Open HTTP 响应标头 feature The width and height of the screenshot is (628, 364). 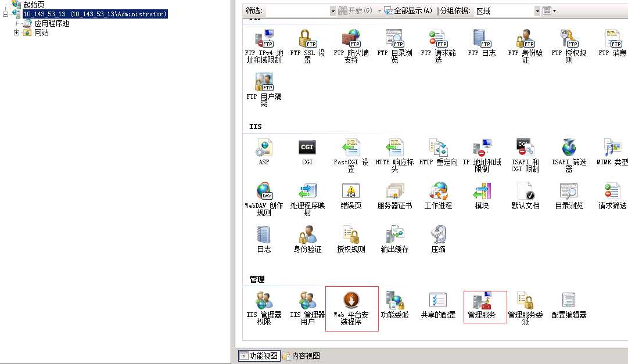point(394,156)
